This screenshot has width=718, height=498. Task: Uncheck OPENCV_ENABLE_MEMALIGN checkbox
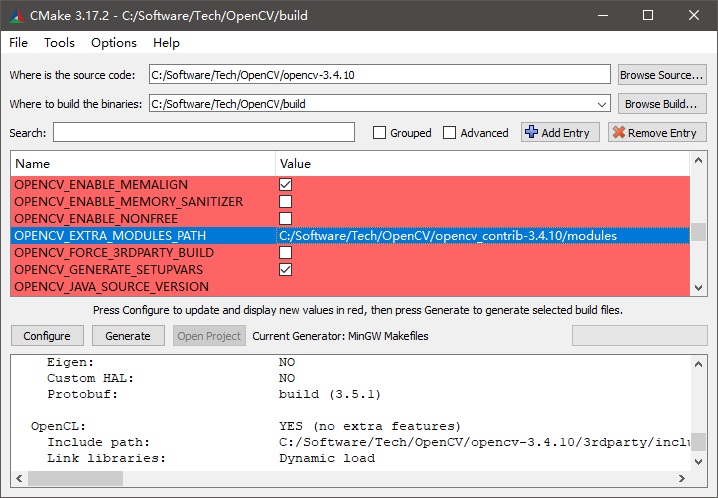pyautogui.click(x=285, y=184)
